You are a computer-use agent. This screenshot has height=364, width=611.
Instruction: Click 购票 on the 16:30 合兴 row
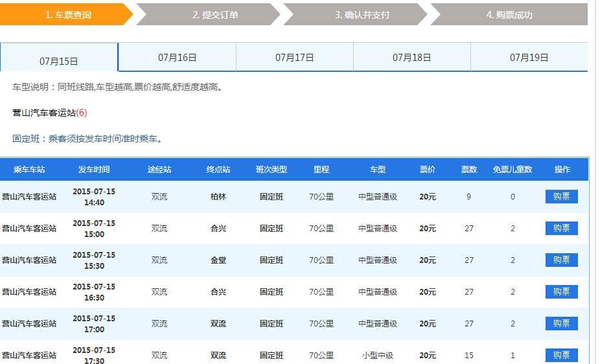click(561, 292)
